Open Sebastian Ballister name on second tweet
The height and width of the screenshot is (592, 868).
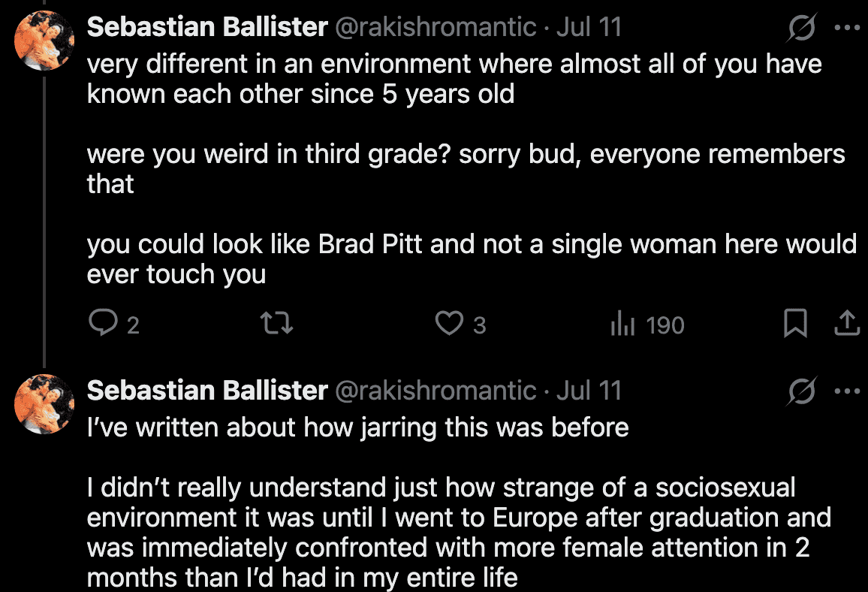(207, 391)
